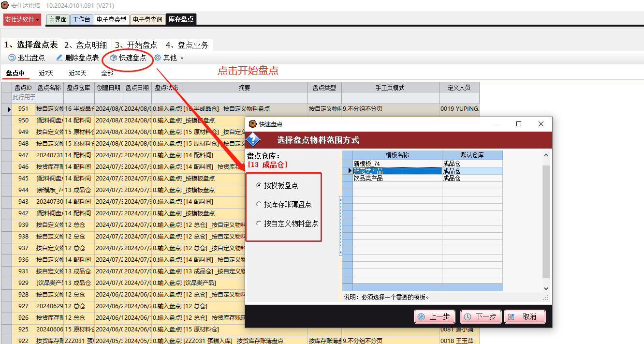
Task: Select the 库存盘点 tab
Action: click(x=181, y=19)
